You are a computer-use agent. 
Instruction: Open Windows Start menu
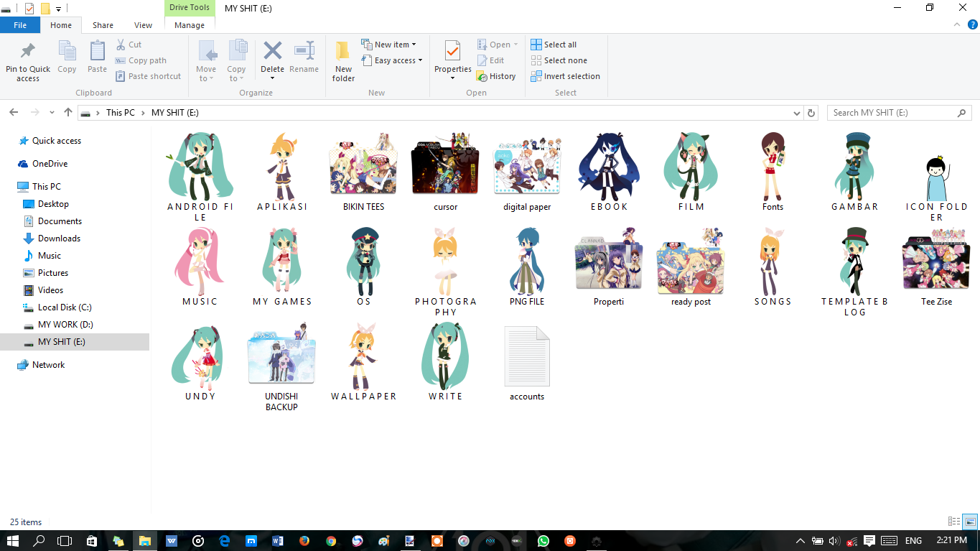(12, 541)
